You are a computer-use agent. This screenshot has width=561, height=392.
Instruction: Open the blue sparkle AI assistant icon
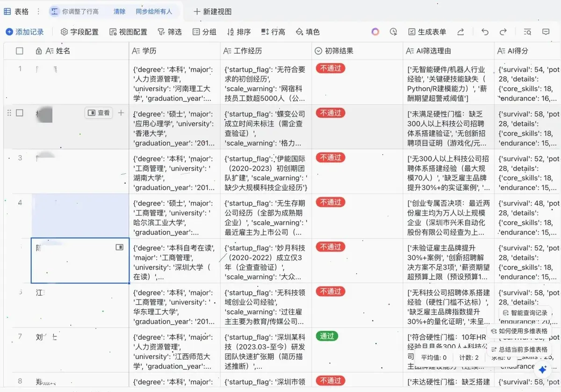click(542, 370)
